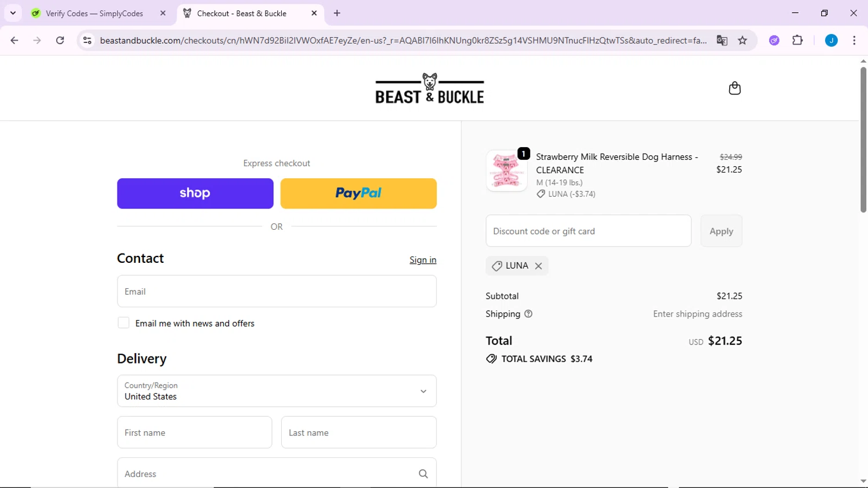Click the Contact section heading
Image resolution: width=868 pixels, height=488 pixels.
pyautogui.click(x=141, y=258)
